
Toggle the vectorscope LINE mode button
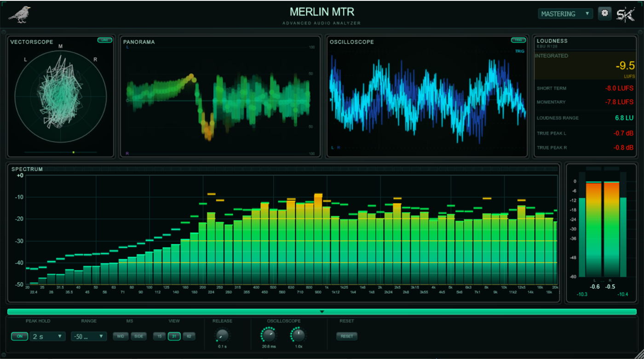pyautogui.click(x=105, y=40)
